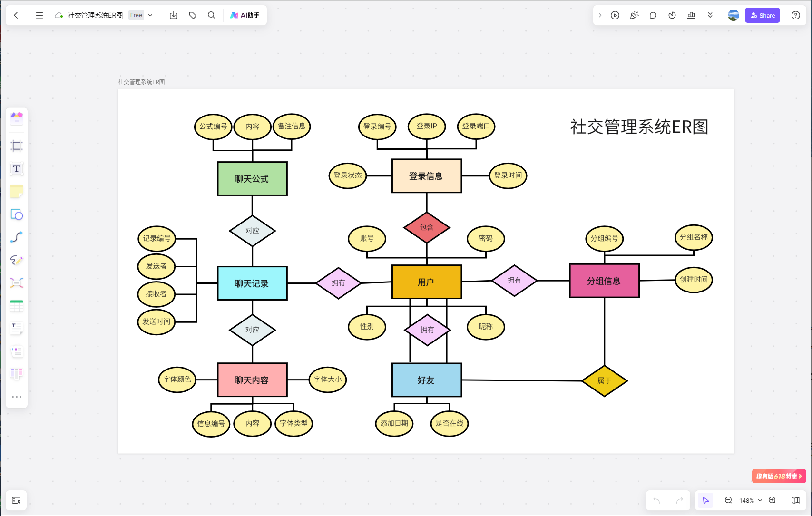The image size is (812, 516).
Task: Select the 聊天内容 entity box
Action: point(252,380)
